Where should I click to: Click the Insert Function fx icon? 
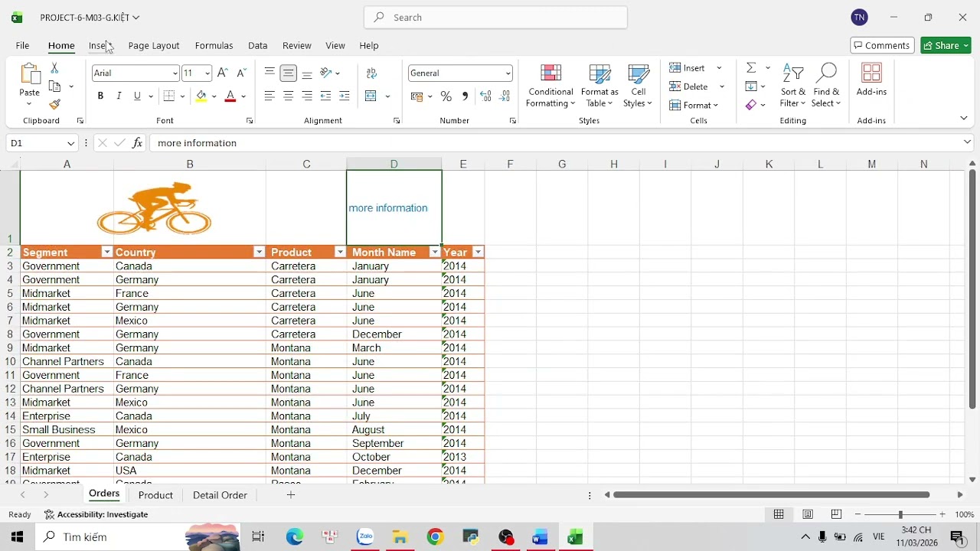138,143
